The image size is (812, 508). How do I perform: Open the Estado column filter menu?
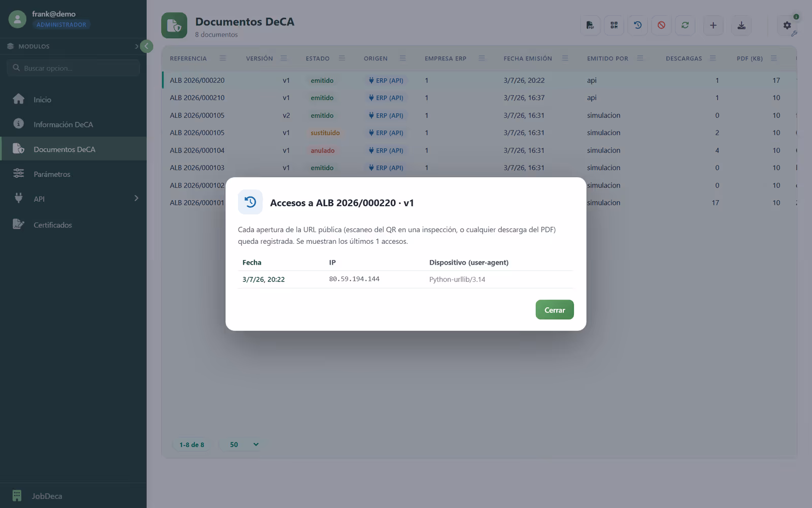(342, 58)
